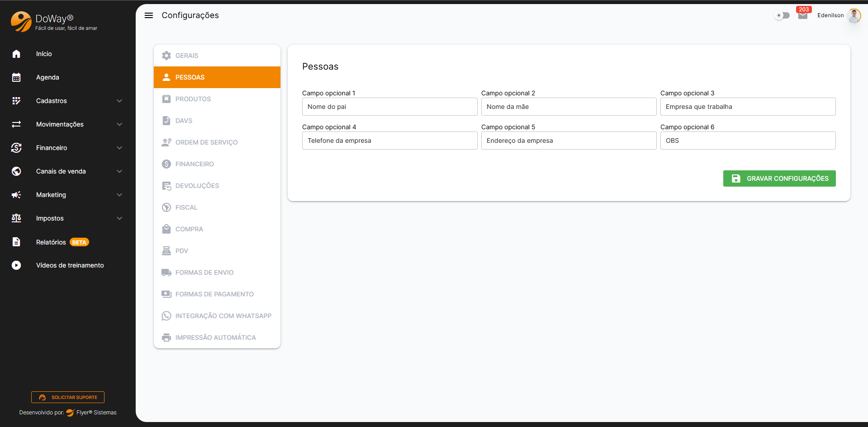Click the WhatsApp integration icon

coord(166,316)
